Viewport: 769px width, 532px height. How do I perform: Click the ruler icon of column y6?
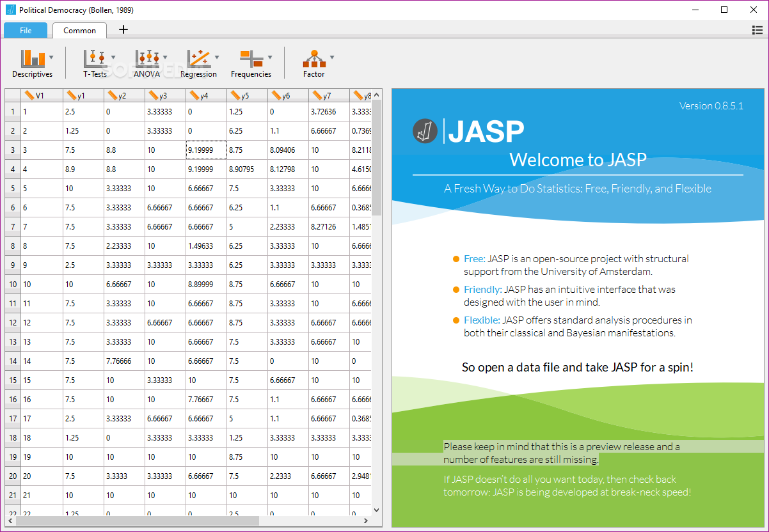coord(276,95)
